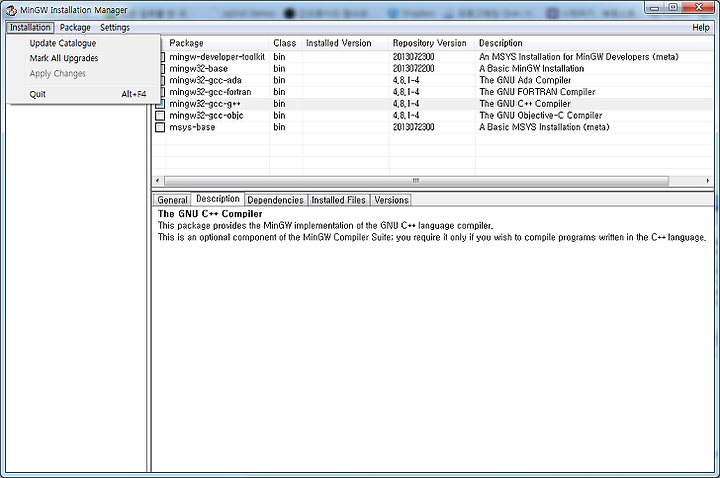Select the mingw32-gcc-ada package name
Screen dimensions: 720x478
[205, 80]
